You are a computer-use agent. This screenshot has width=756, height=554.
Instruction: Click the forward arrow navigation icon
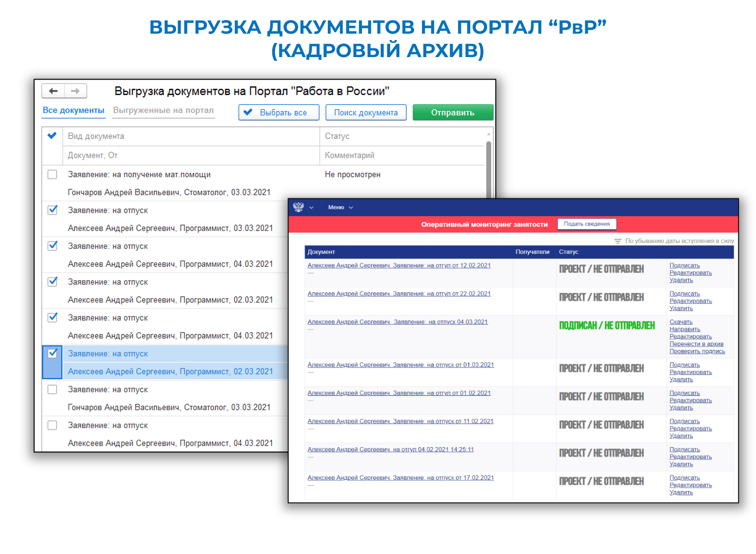pos(75,91)
